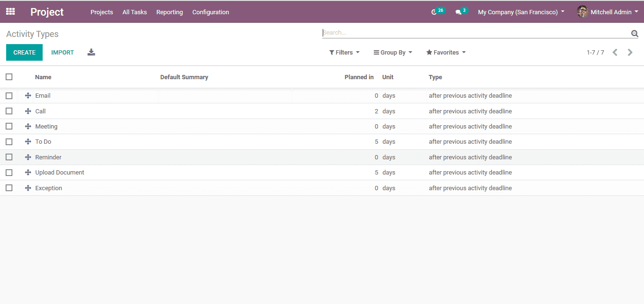Open the Filters dropdown
This screenshot has width=644, height=304.
tap(345, 53)
